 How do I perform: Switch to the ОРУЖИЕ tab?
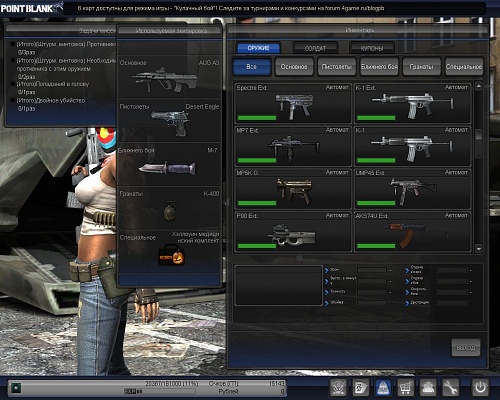point(259,48)
